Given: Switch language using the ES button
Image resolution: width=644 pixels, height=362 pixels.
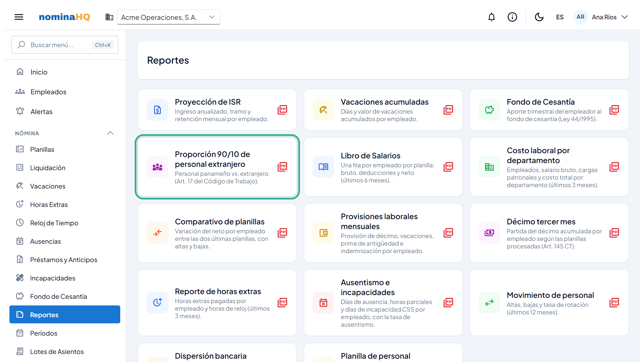Looking at the screenshot, I should tap(560, 17).
